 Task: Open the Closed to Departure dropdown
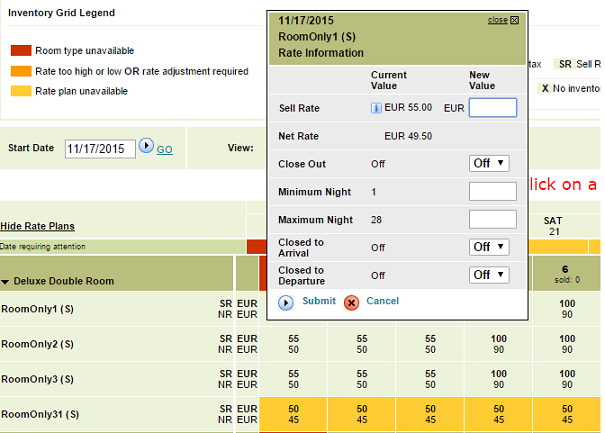tap(489, 274)
